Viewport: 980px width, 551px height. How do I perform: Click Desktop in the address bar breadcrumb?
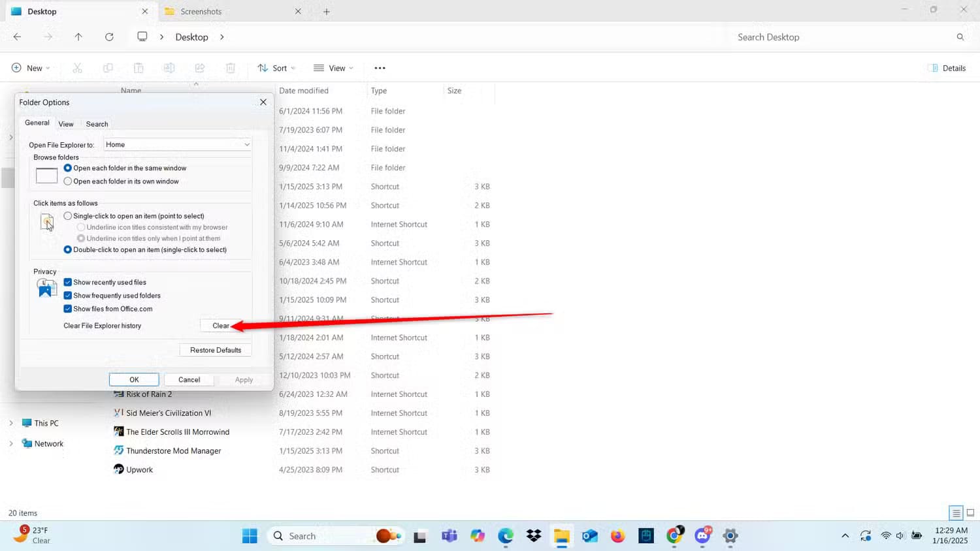(x=191, y=37)
